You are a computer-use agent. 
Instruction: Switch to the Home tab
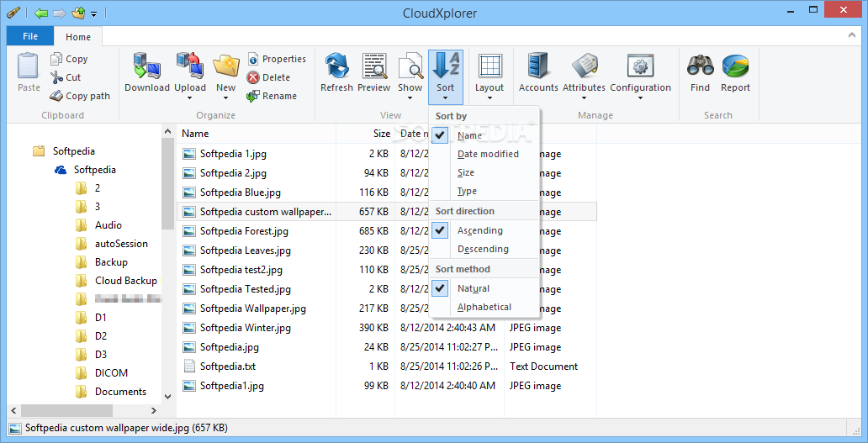click(78, 37)
